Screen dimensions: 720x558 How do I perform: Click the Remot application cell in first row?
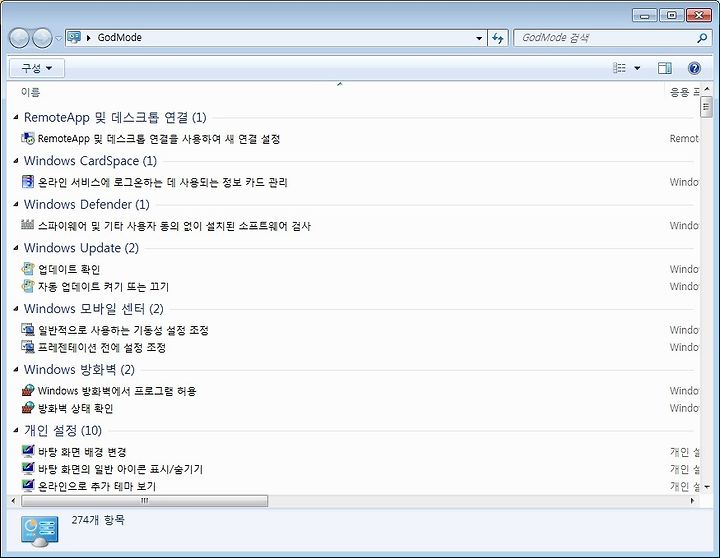(684, 139)
